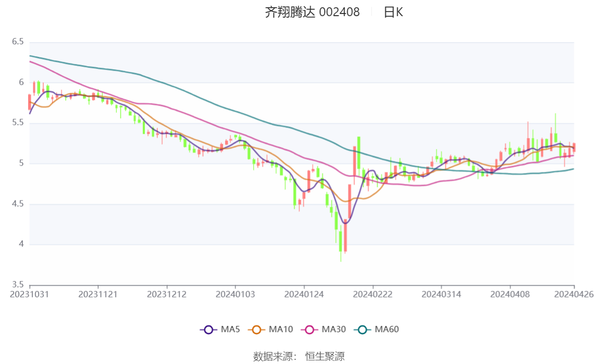The height and width of the screenshot is (364, 598).
Task: Click the 6.5 price axis label
Action: click(x=18, y=42)
